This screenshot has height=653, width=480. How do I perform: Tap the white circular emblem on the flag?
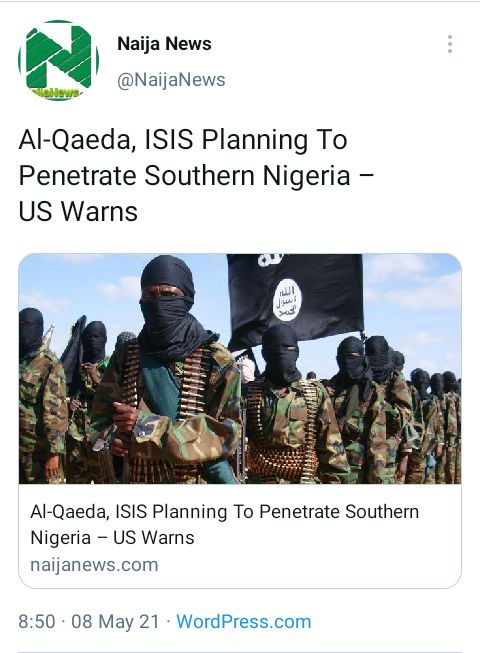click(287, 300)
